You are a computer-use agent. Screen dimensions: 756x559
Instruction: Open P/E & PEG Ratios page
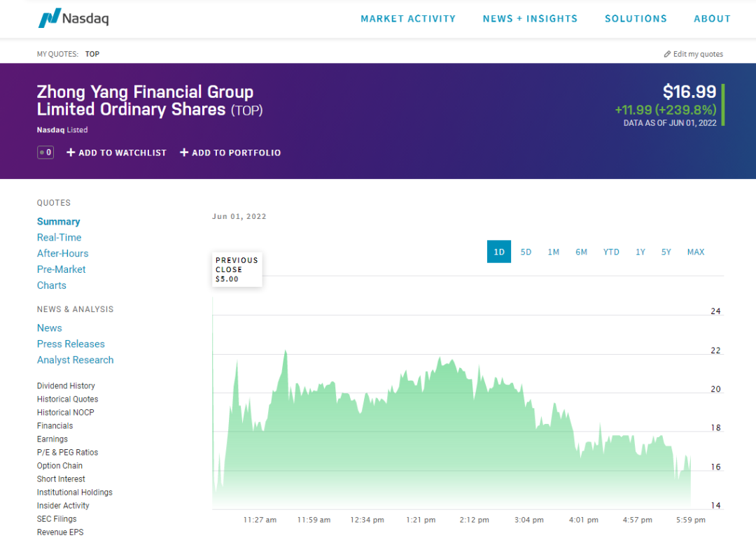pos(67,453)
